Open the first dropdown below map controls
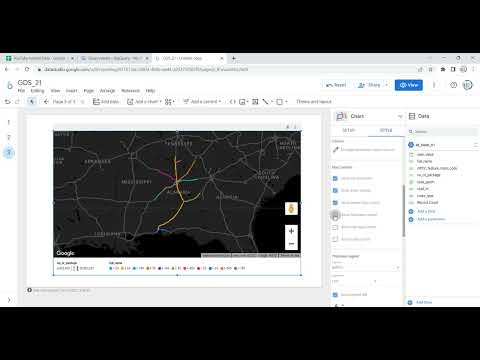 pyautogui.click(x=366, y=267)
